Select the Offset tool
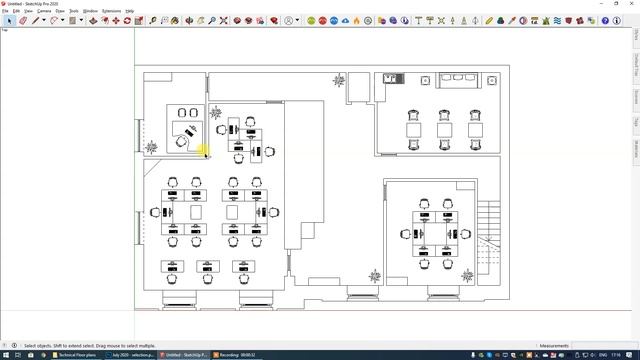Screen dimensions: 640x360 [105, 20]
